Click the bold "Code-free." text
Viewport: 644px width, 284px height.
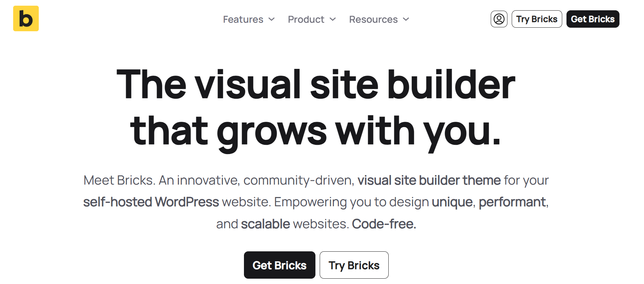(x=384, y=224)
